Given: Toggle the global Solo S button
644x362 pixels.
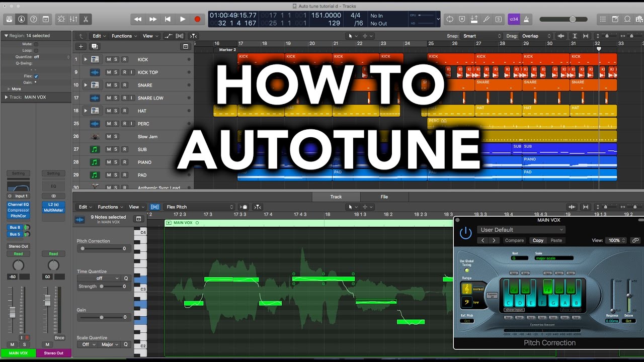Looking at the screenshot, I should point(499,19).
